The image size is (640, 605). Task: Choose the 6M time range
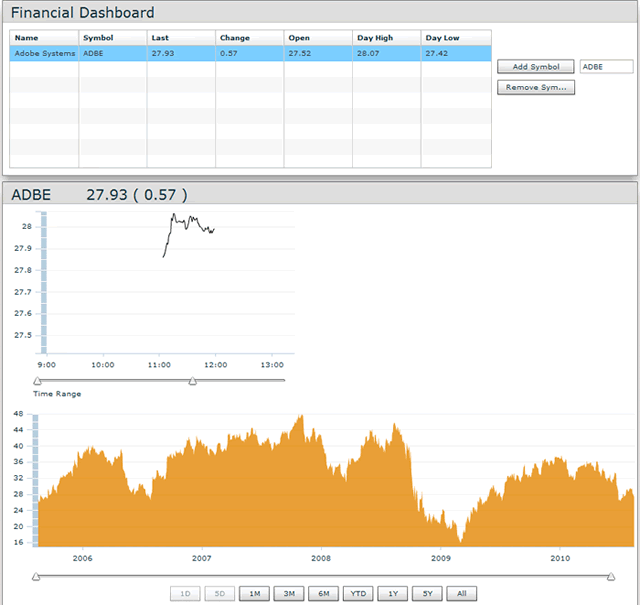pos(323,594)
